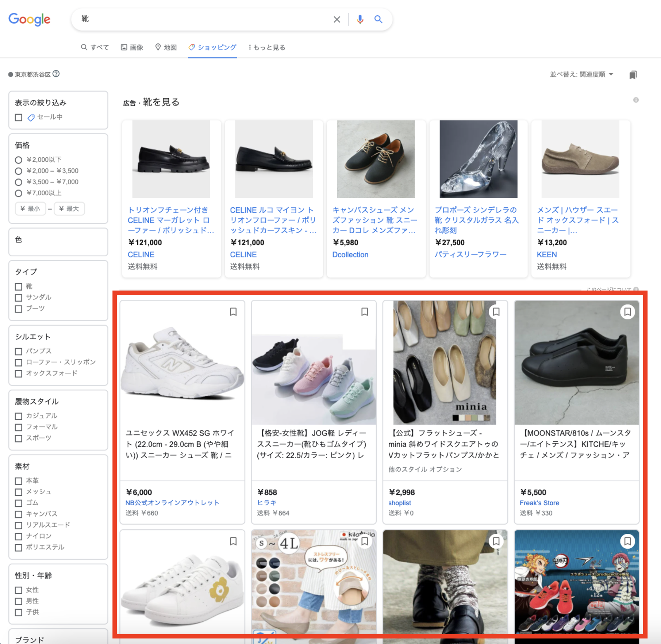
Task: Open the ヒラキ seller link
Action: pos(267,503)
